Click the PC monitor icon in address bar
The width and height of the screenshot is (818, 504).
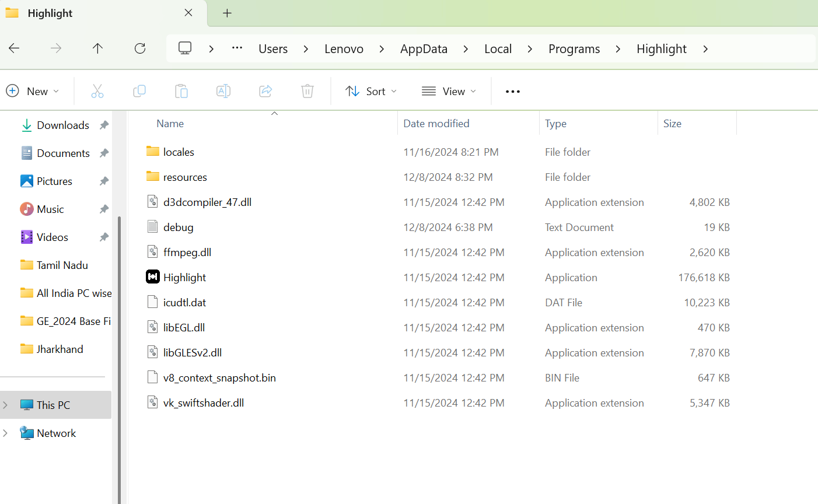coord(185,48)
